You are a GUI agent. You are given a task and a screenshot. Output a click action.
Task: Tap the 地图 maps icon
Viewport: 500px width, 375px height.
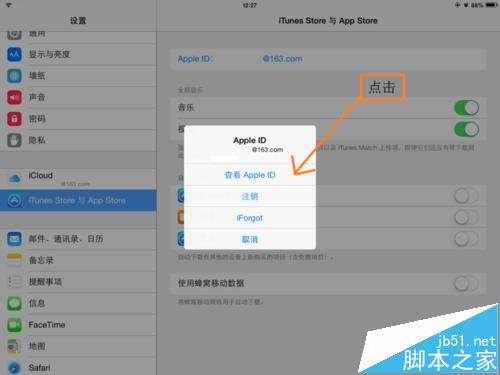coord(14,346)
